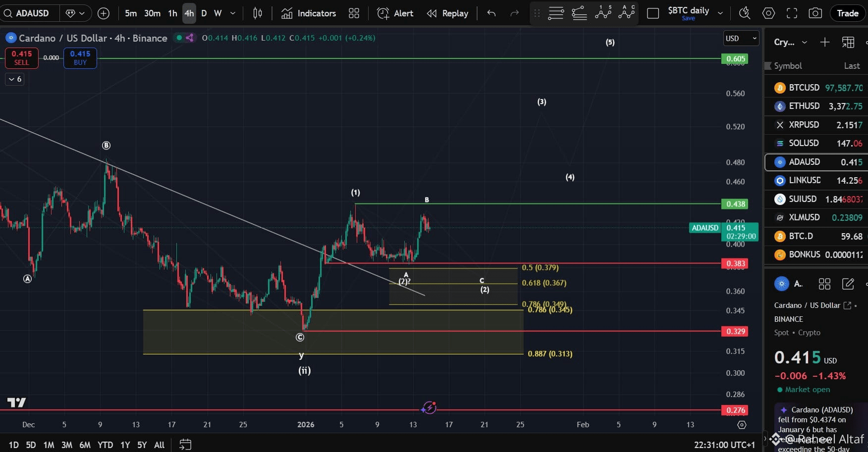
Task: Select the Elliott correction wave A-C tool
Action: (627, 12)
